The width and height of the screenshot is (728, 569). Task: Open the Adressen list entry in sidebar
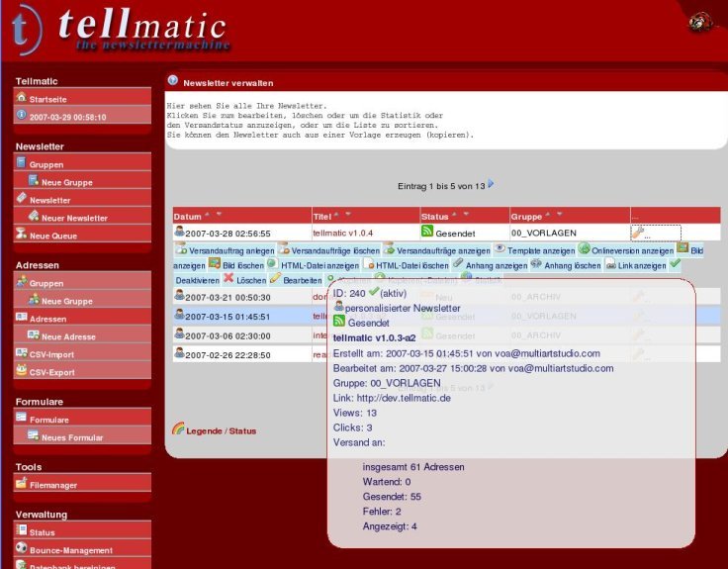[x=47, y=319]
